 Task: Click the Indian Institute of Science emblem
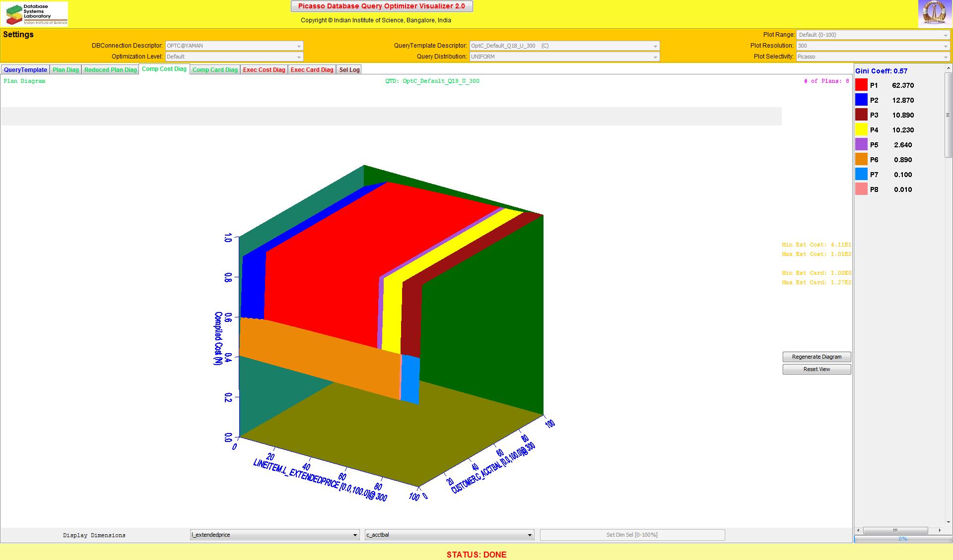pos(935,13)
